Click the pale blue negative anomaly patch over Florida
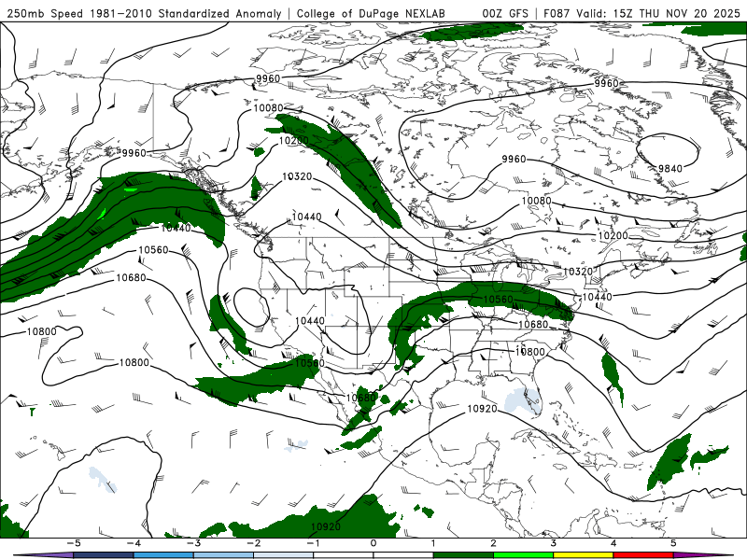747x560 pixels. 523,401
